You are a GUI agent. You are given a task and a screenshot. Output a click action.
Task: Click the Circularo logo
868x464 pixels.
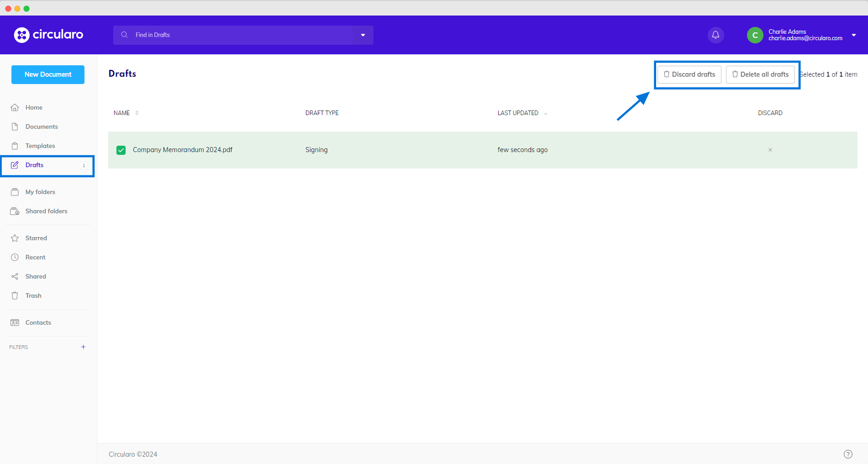pos(48,35)
